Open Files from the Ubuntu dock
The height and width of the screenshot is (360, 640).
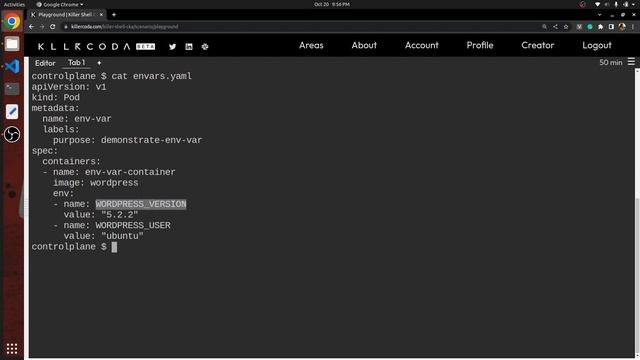pos(12,44)
